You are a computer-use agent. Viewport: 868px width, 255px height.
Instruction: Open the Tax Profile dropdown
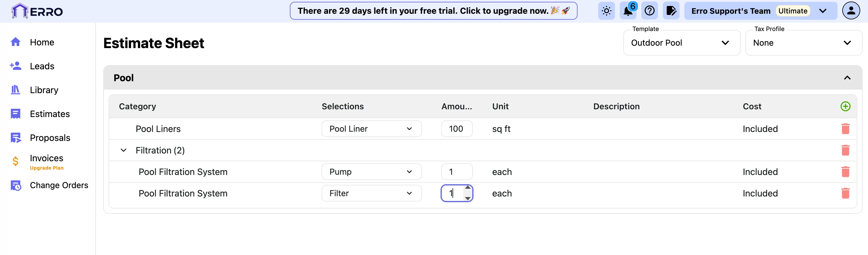coord(803,43)
